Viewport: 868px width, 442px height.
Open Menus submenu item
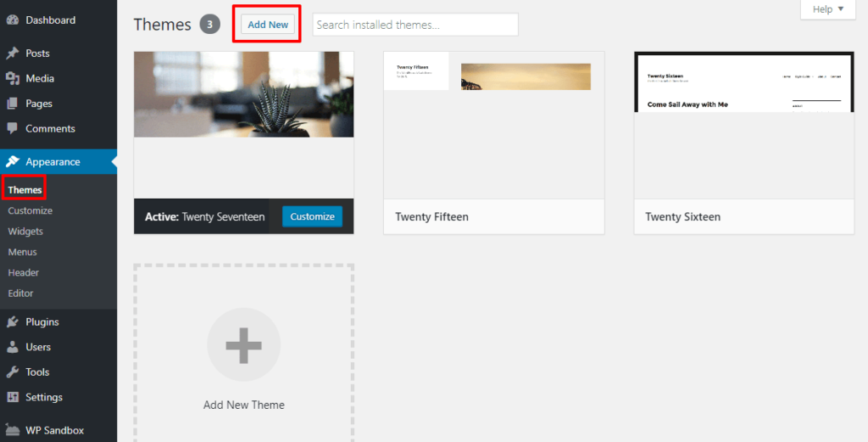click(23, 252)
